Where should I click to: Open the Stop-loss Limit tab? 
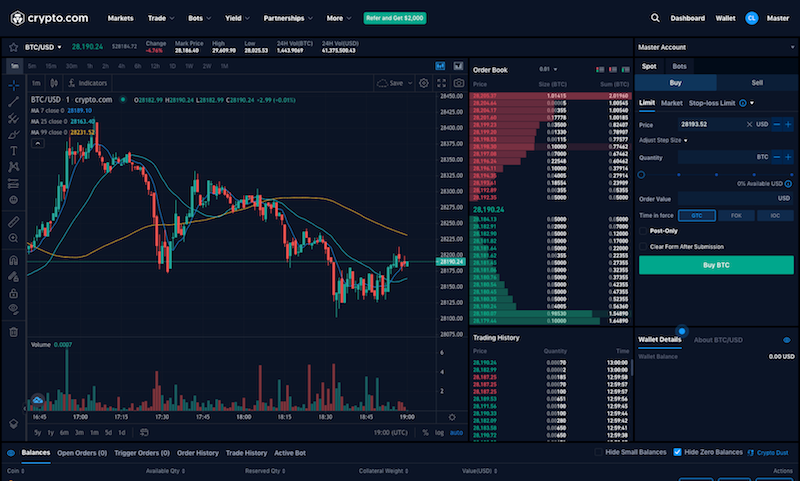(x=712, y=103)
